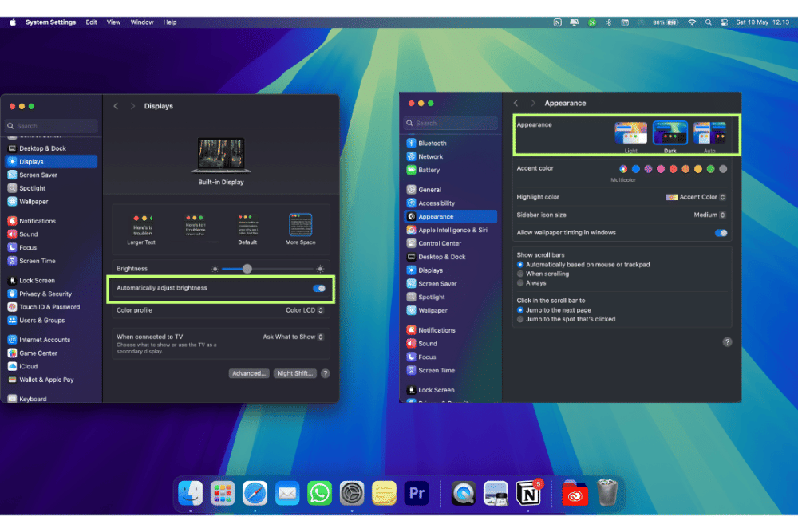
Task: Select the 'When scrolling' radio button
Action: [x=521, y=274]
